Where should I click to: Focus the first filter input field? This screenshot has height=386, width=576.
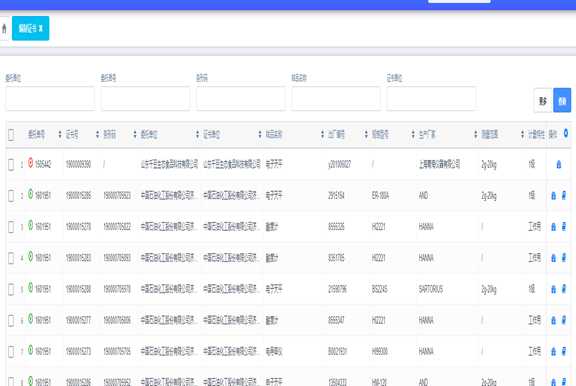point(50,98)
